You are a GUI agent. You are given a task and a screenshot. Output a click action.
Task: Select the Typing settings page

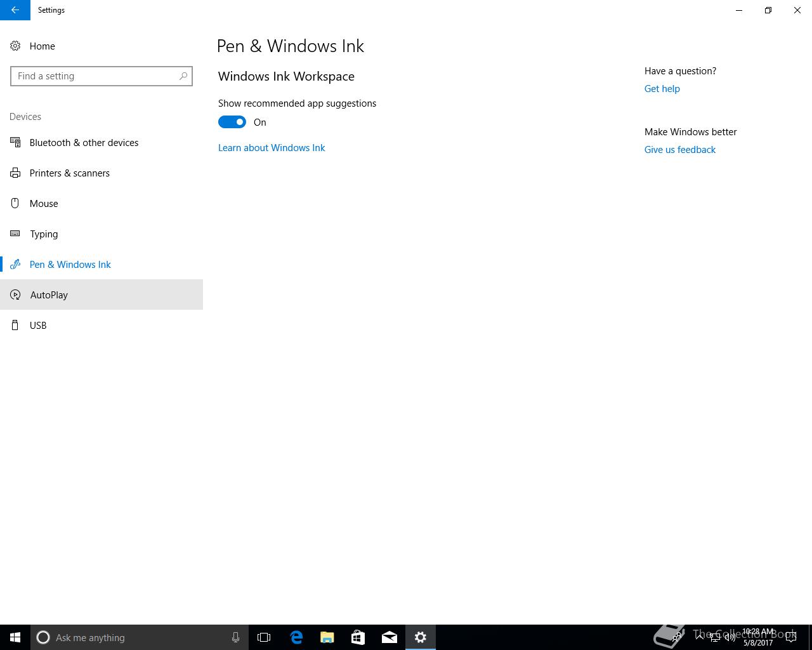(x=101, y=234)
